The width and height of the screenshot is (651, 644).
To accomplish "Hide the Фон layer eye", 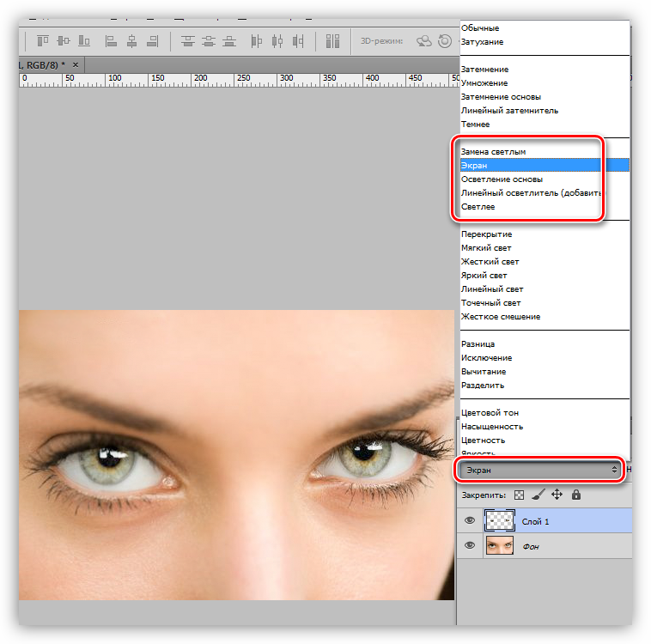I will coord(470,545).
